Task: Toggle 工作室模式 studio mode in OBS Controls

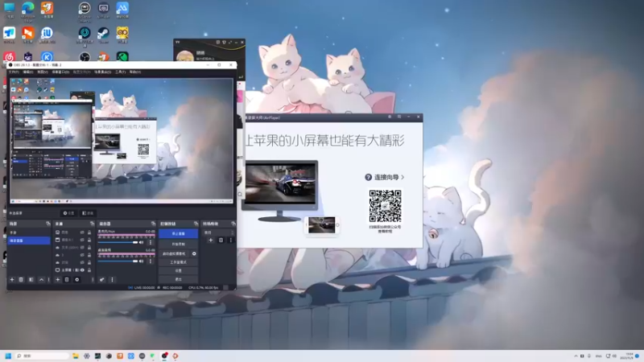Action: [178, 262]
